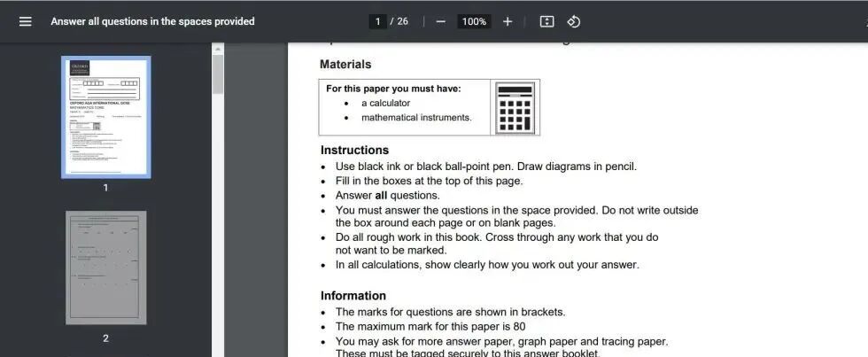Click thumbnail label '1'
Viewport: 868px width, 357px height.
[105, 188]
